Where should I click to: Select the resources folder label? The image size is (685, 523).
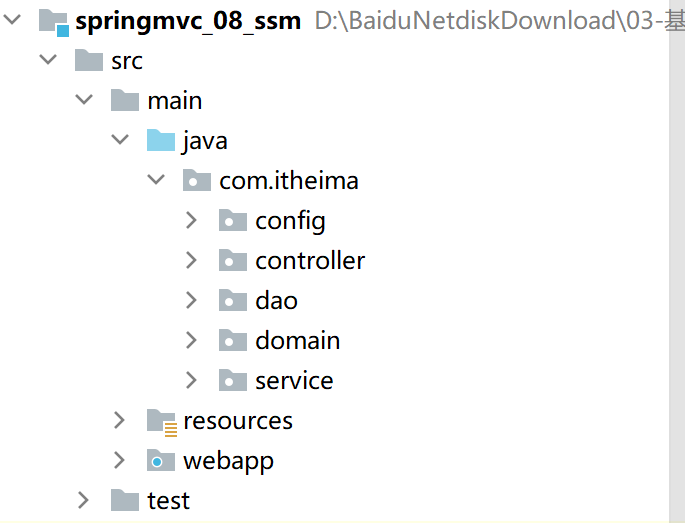(238, 421)
